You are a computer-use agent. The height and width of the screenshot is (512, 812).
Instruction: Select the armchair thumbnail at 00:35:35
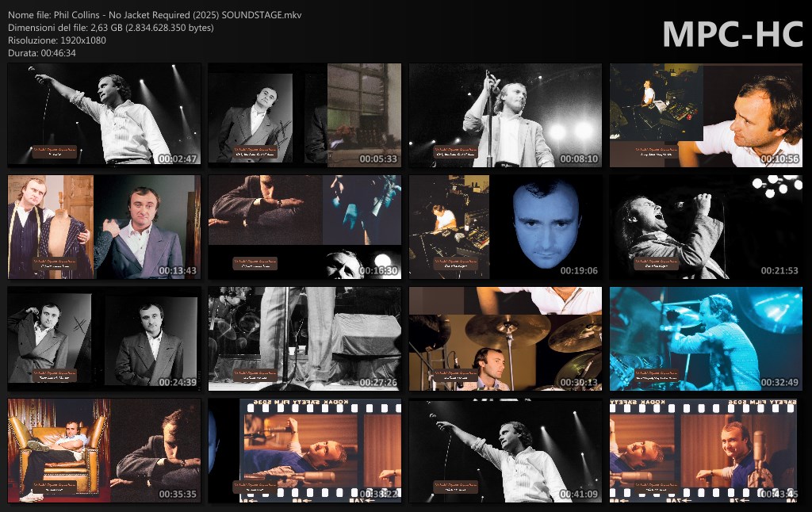[x=104, y=450]
